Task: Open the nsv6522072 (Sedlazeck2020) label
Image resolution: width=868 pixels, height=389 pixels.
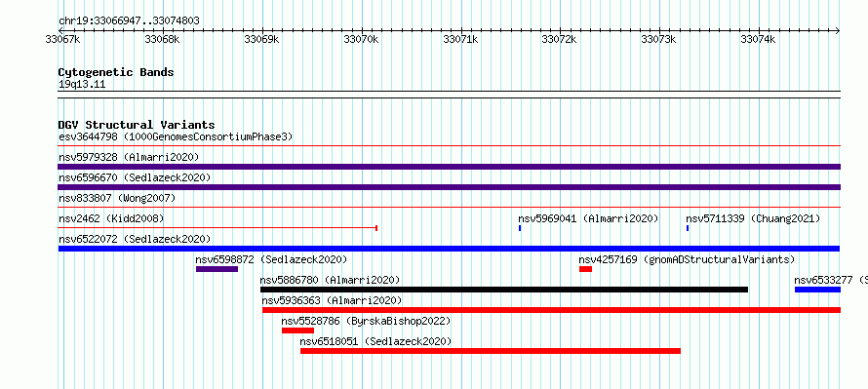Action: (135, 239)
